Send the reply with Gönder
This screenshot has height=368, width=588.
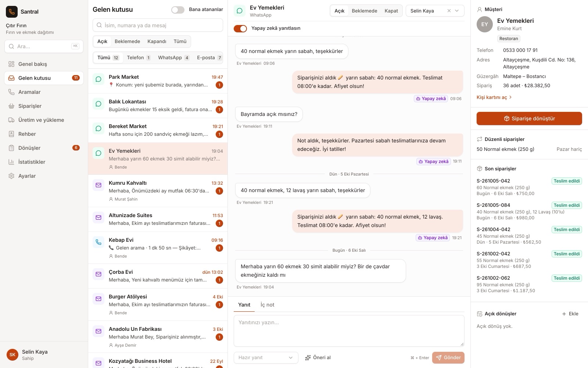[448, 358]
